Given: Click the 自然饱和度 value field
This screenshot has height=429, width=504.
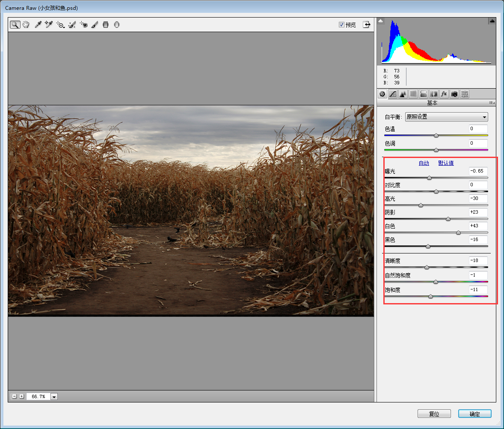Looking at the screenshot, I should coord(478,275).
